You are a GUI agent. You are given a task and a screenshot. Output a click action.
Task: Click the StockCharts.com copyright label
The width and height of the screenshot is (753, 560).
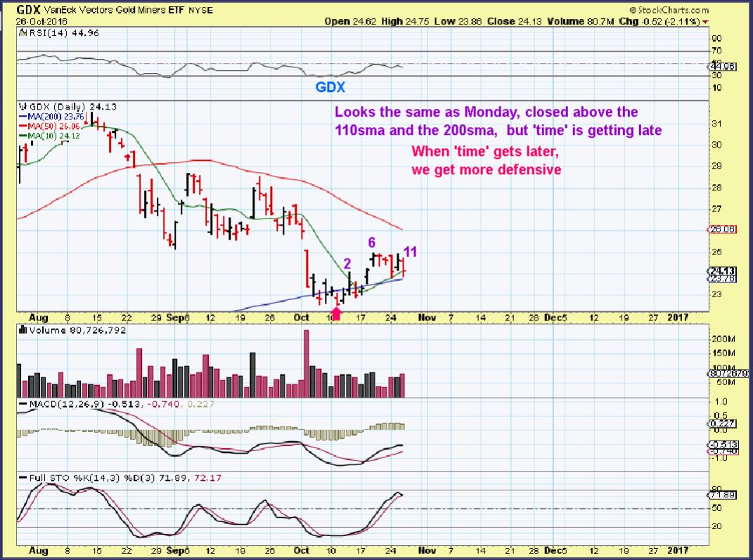click(669, 10)
